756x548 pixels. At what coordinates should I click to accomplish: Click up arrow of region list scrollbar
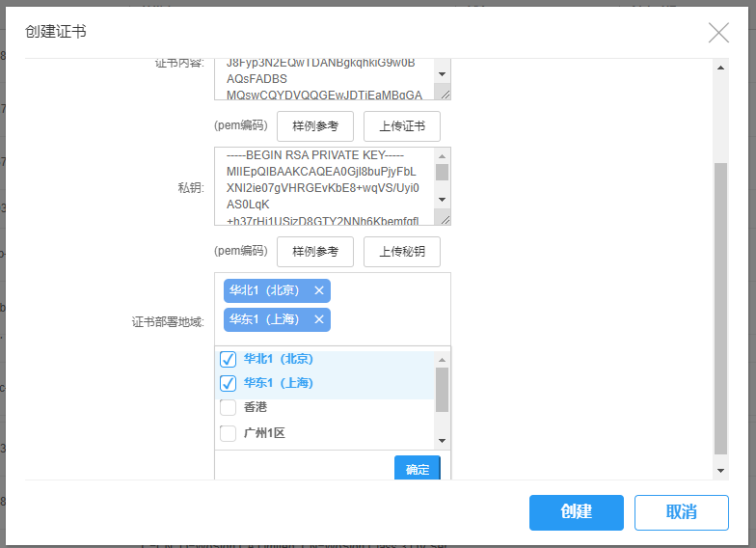click(442, 360)
